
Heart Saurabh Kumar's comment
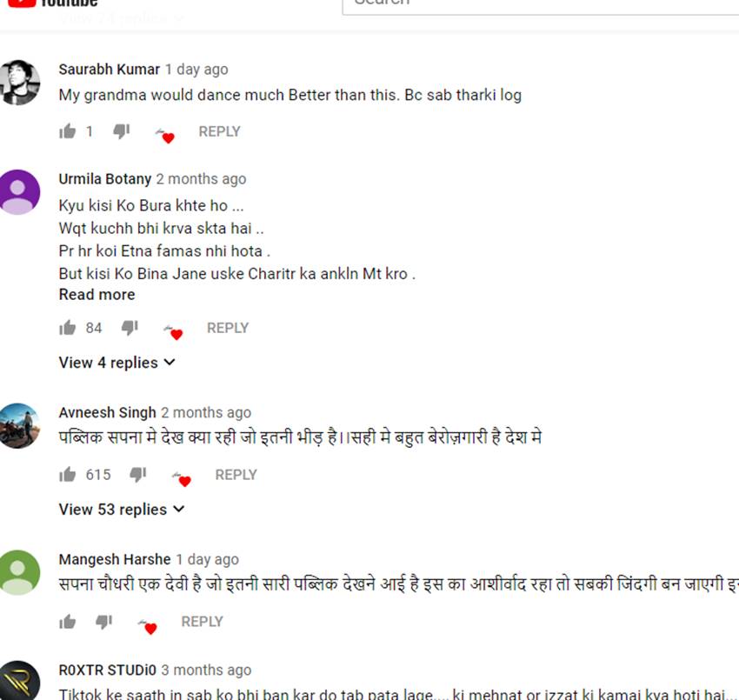click(x=165, y=136)
